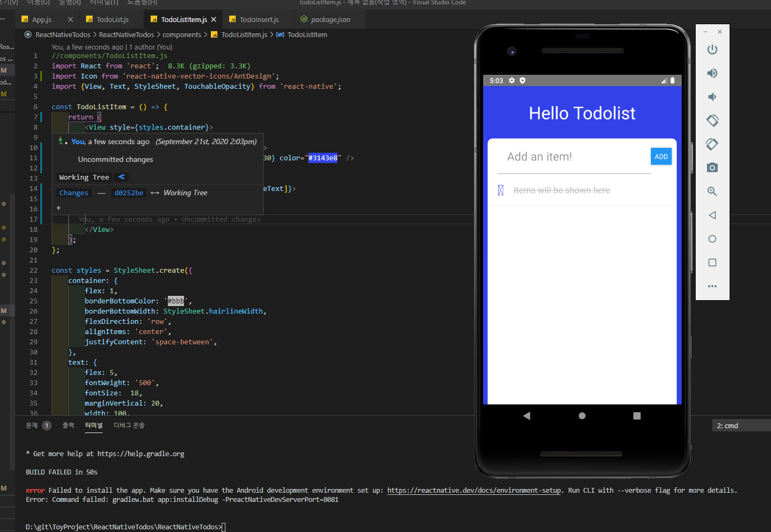Open commit d0252be from the hover popup

pos(129,193)
